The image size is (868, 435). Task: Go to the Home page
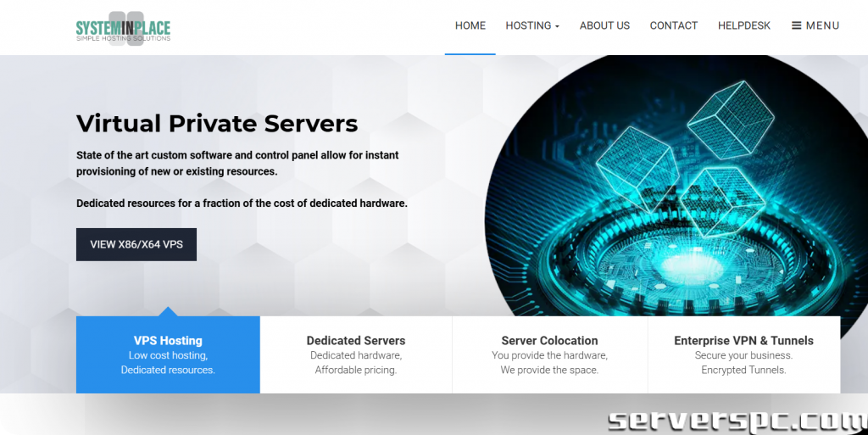[x=470, y=25]
